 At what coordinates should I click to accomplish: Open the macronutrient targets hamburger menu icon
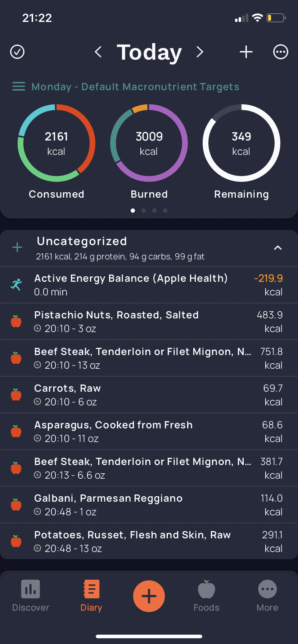tap(19, 87)
